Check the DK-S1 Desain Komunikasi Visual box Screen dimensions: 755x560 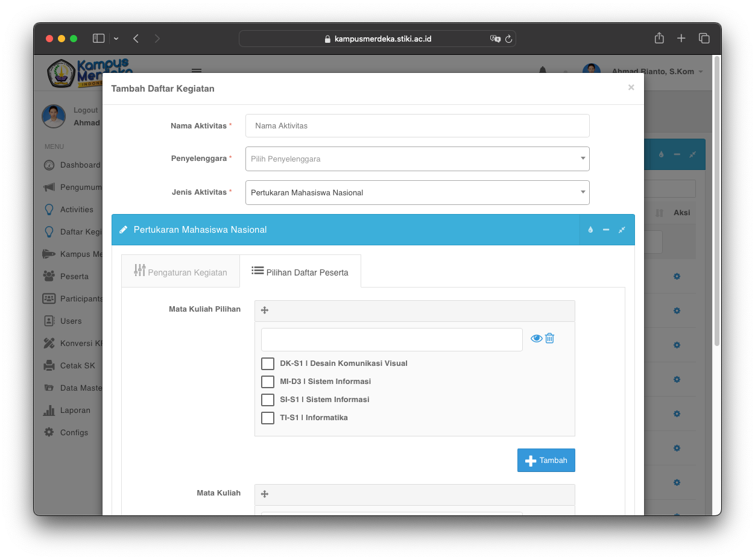tap(268, 363)
